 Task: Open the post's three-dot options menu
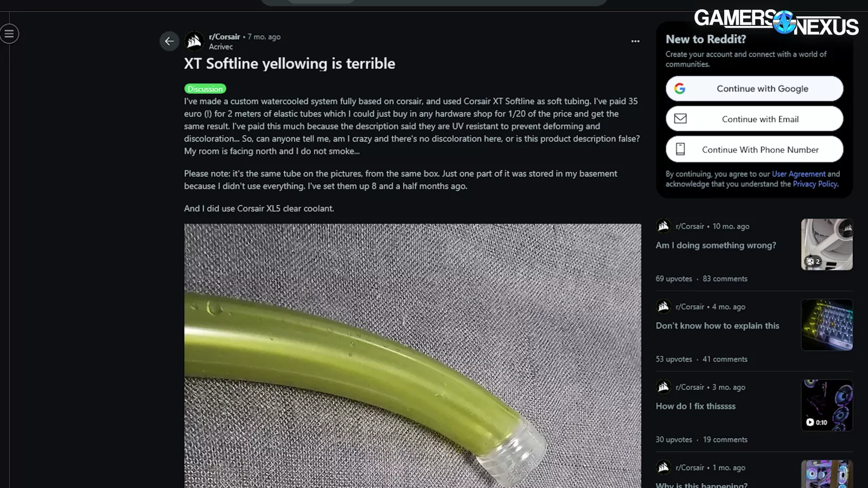point(635,41)
